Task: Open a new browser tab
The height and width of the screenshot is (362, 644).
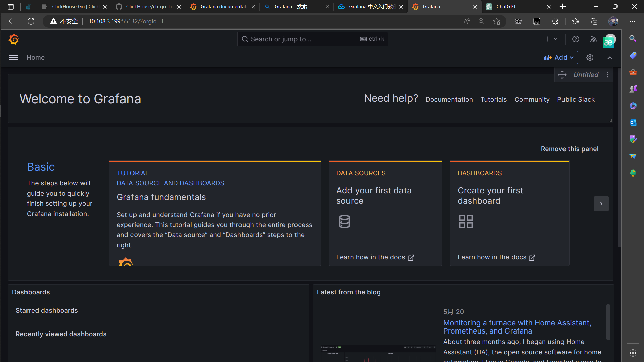Action: (x=562, y=7)
